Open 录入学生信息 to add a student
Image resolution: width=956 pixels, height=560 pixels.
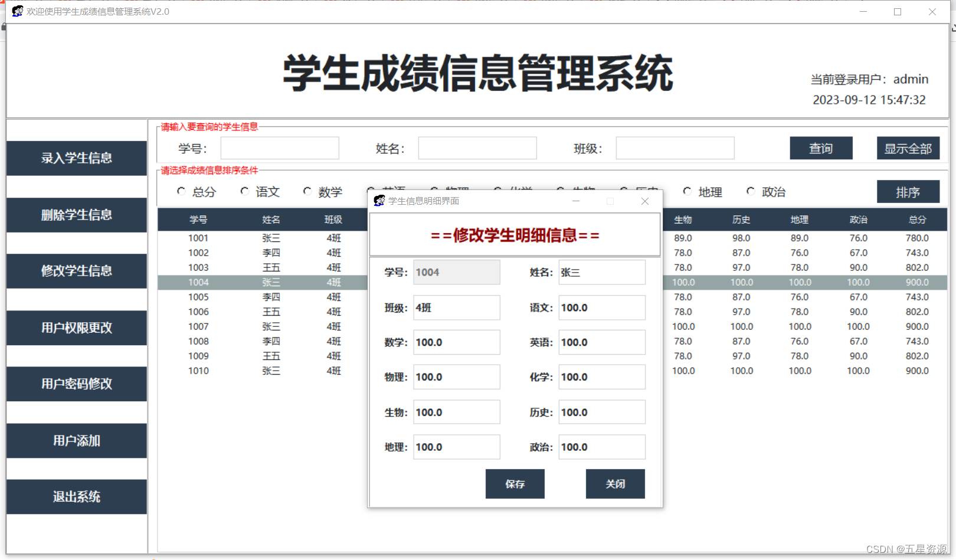pos(76,158)
